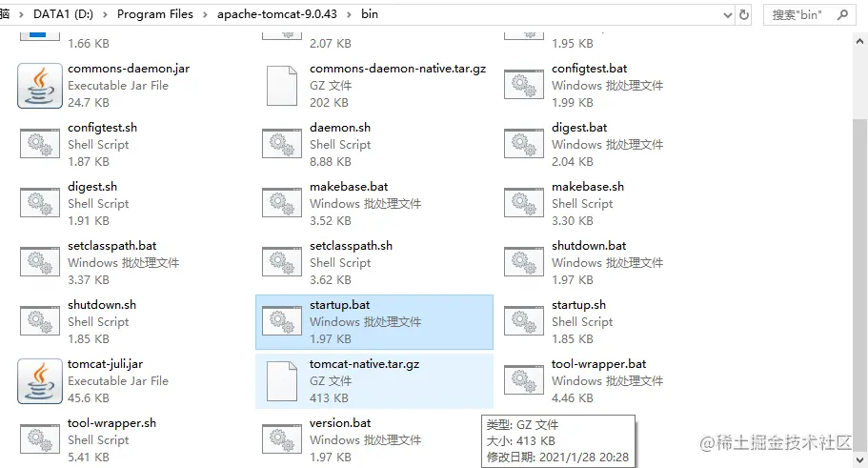Expand the chevron after Program Files breadcrumb
Image resolution: width=868 pixels, height=468 pixels.
pyautogui.click(x=205, y=14)
